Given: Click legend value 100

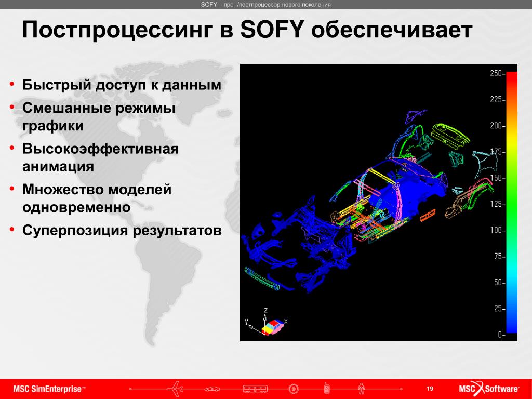Looking at the screenshot, I should click(497, 230).
